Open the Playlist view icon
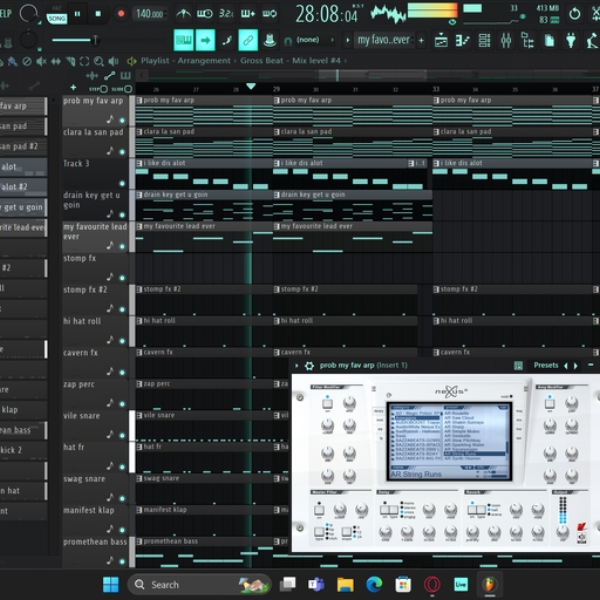 pyautogui.click(x=441, y=40)
